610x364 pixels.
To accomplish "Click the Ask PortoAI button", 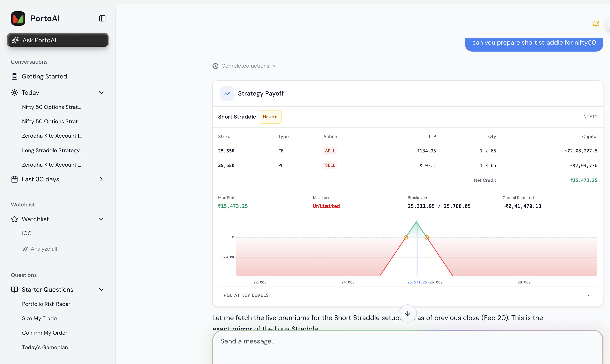I will pos(58,40).
